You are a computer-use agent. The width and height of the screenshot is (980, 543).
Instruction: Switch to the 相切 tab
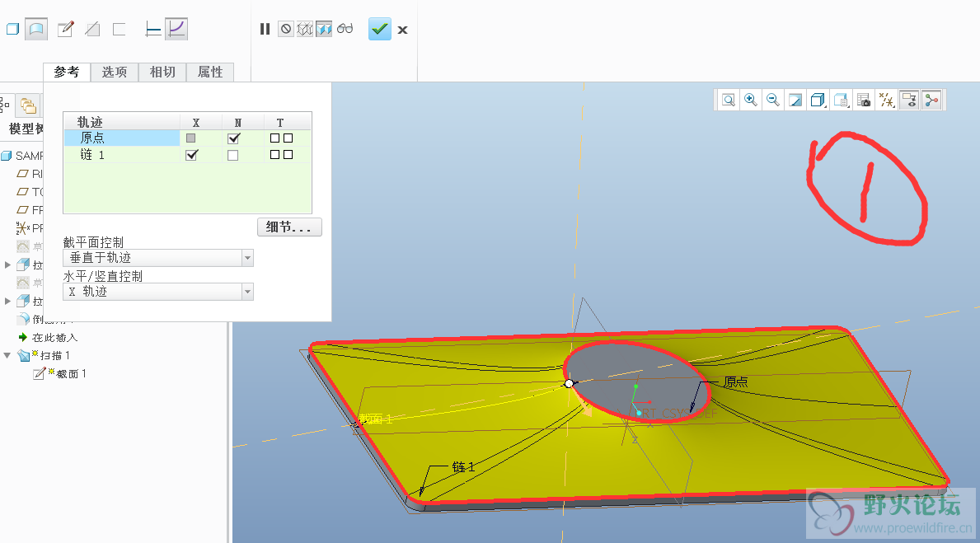point(162,72)
